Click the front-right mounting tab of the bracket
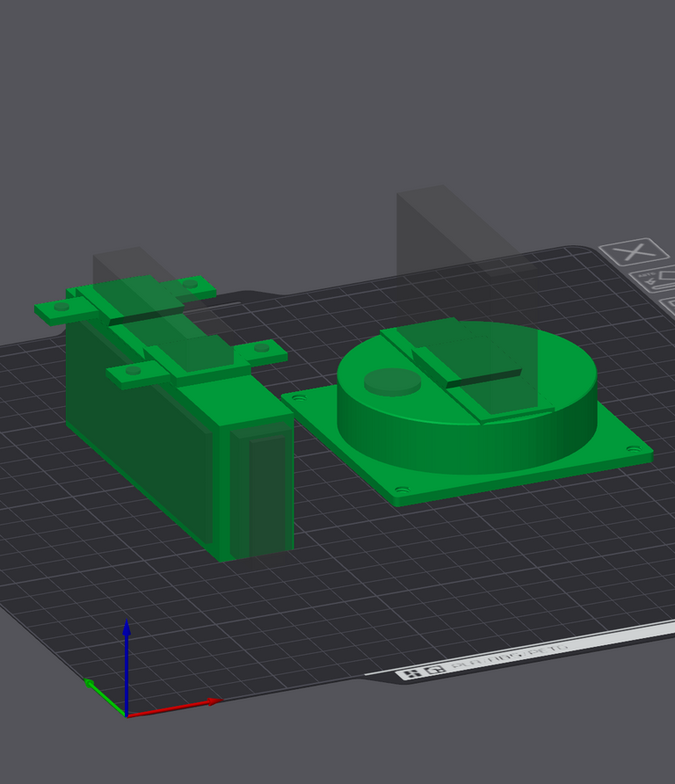 [264, 350]
